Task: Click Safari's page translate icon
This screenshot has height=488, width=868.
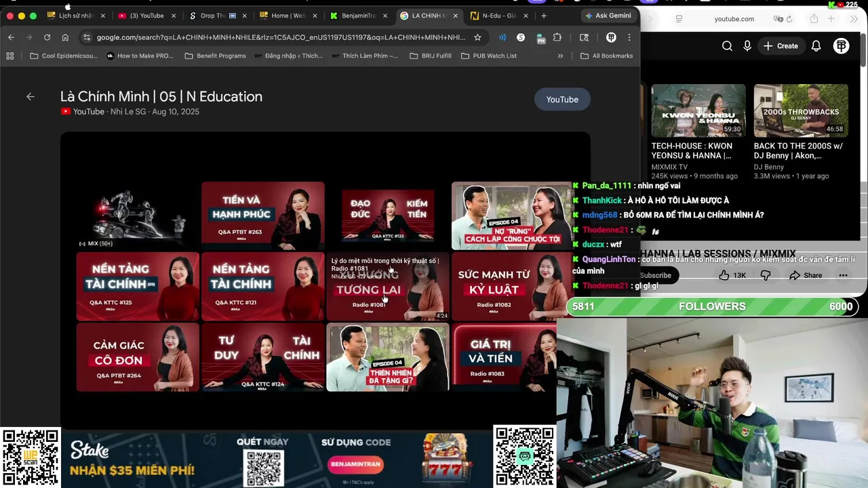Action: point(778,19)
